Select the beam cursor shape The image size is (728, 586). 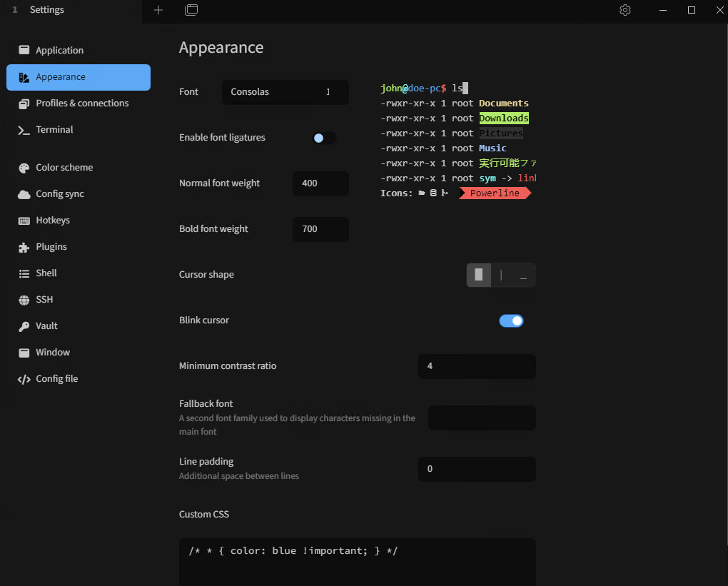tap(501, 275)
